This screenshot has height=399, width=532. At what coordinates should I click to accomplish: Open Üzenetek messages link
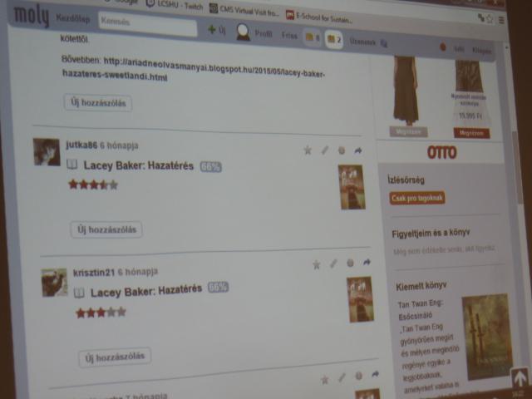pyautogui.click(x=362, y=42)
